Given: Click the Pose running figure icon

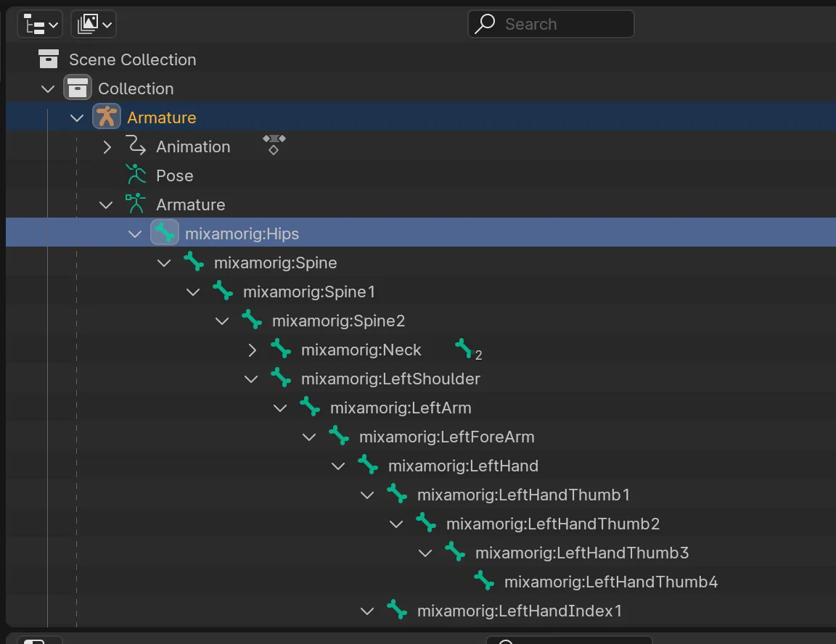Looking at the screenshot, I should [x=136, y=176].
